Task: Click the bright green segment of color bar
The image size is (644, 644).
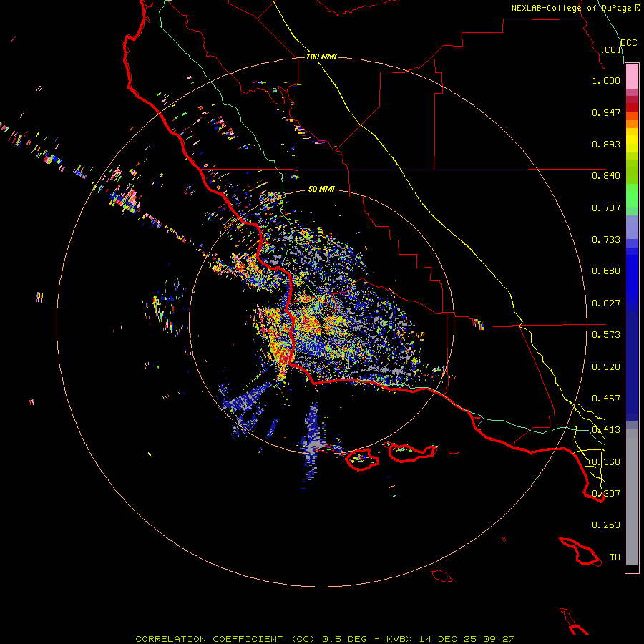Action: click(632, 195)
